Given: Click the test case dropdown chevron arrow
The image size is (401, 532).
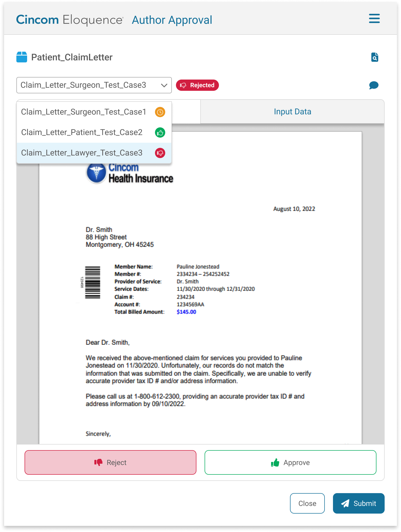Looking at the screenshot, I should (x=164, y=85).
